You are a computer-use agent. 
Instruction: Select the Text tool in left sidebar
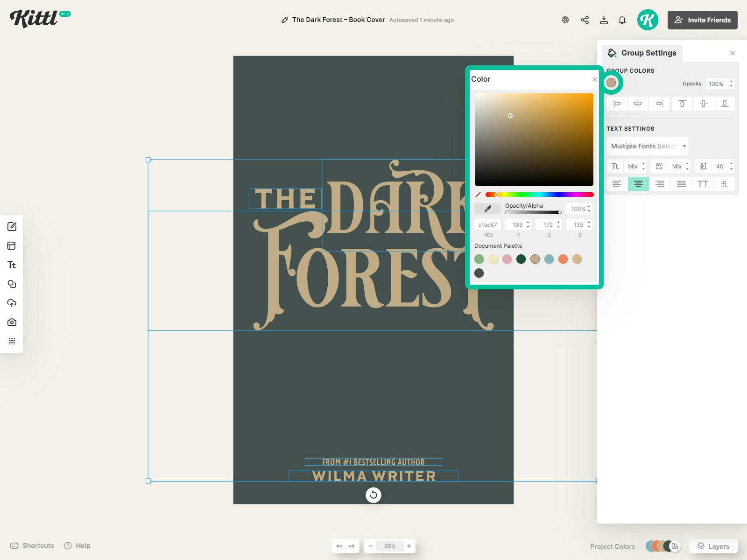12,265
